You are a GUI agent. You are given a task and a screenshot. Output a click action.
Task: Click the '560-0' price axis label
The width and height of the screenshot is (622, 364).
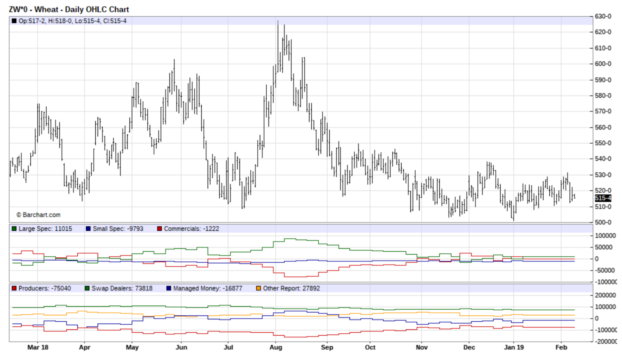603,127
